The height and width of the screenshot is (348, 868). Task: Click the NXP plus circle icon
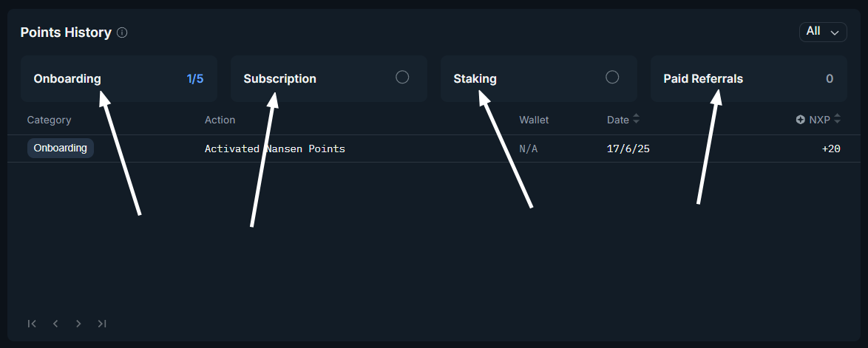pos(800,120)
